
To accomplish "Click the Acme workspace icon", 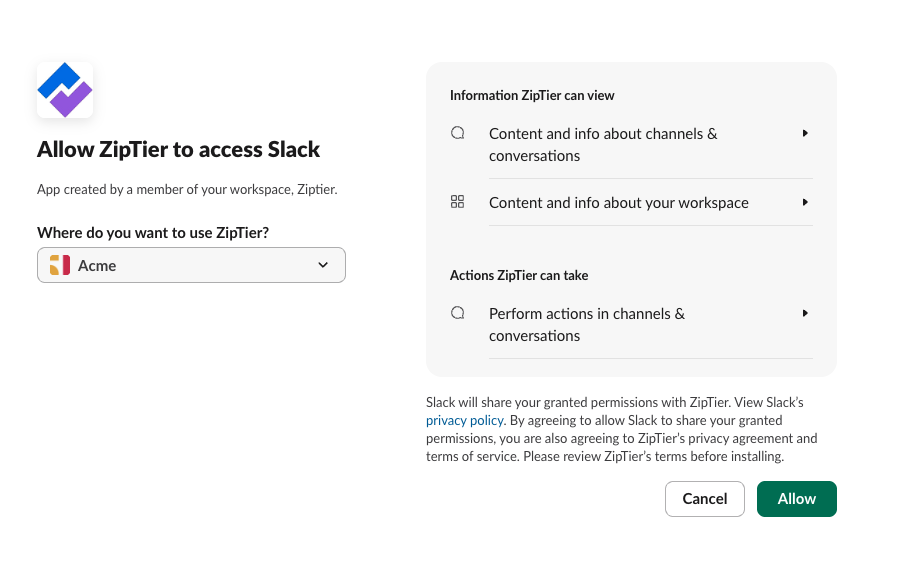I will [59, 265].
